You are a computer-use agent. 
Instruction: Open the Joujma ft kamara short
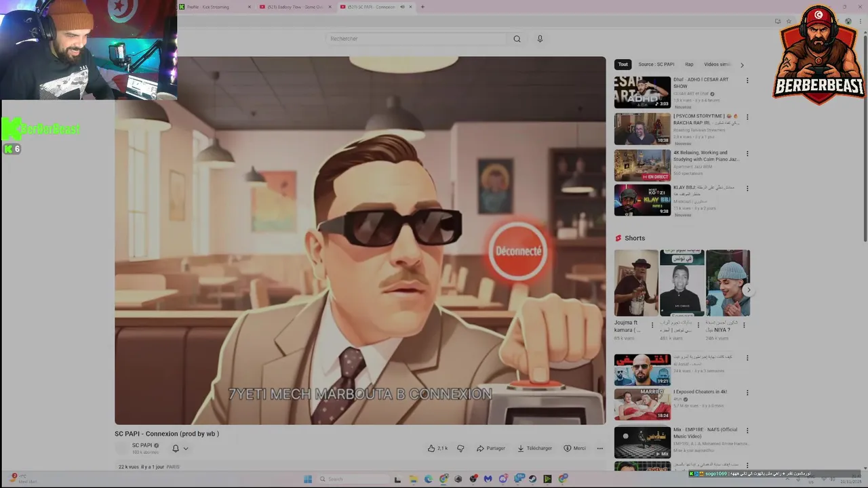click(636, 283)
